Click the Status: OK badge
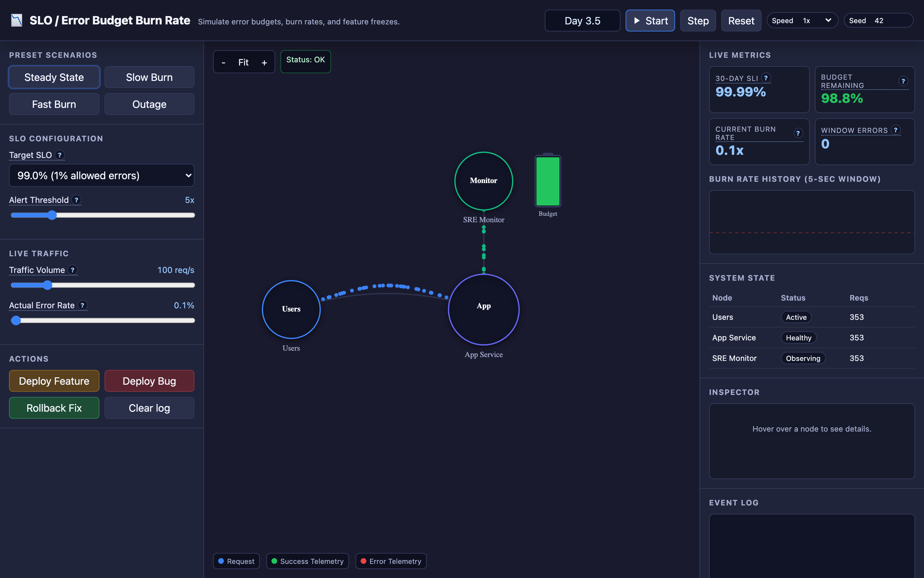Viewport: 924px width, 578px height. click(305, 61)
